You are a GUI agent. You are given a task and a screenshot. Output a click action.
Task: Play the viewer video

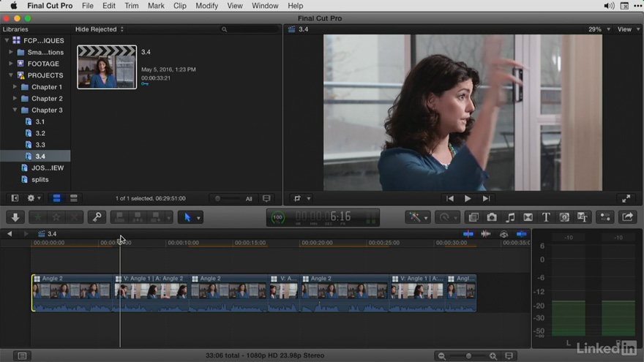click(x=468, y=199)
